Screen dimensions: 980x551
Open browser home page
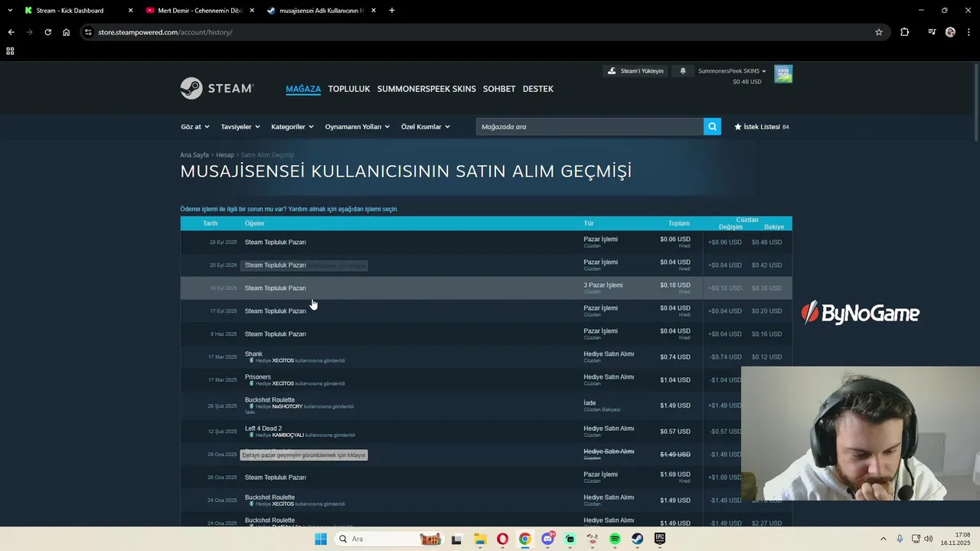pyautogui.click(x=66, y=32)
